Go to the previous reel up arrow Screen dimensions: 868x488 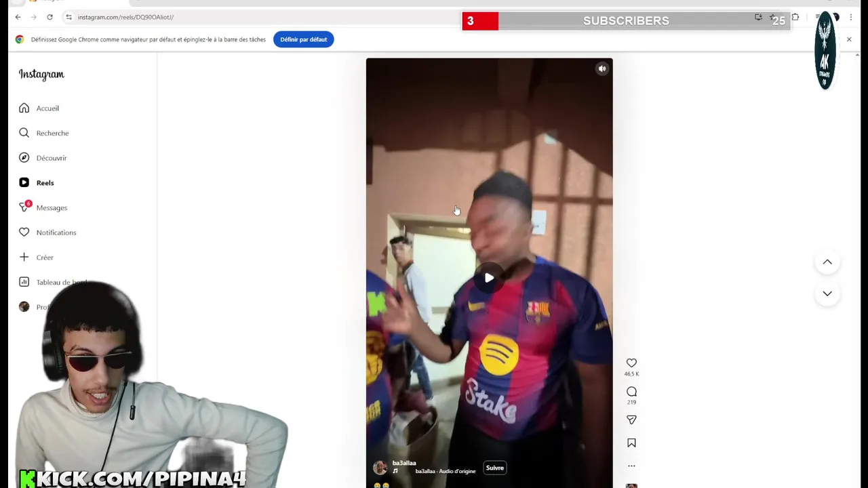(827, 262)
